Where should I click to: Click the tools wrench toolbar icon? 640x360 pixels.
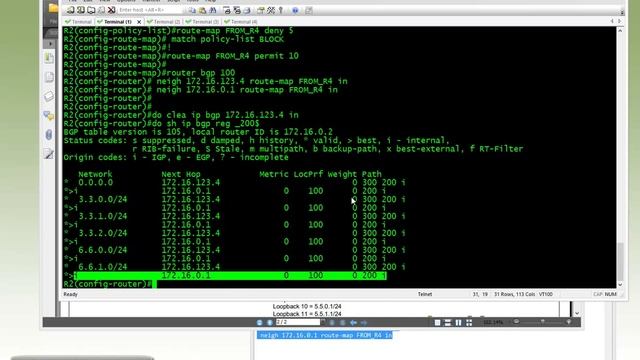(271, 10)
